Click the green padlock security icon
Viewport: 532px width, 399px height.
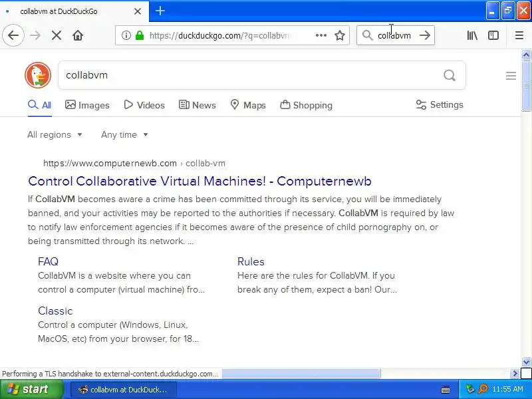tap(140, 35)
